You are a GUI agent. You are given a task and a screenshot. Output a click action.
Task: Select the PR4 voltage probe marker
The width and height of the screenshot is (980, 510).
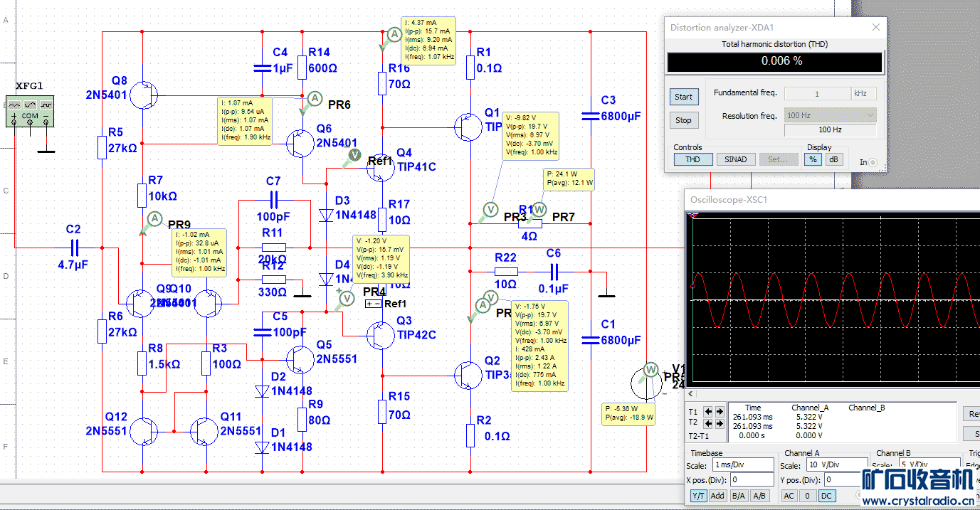click(x=346, y=299)
